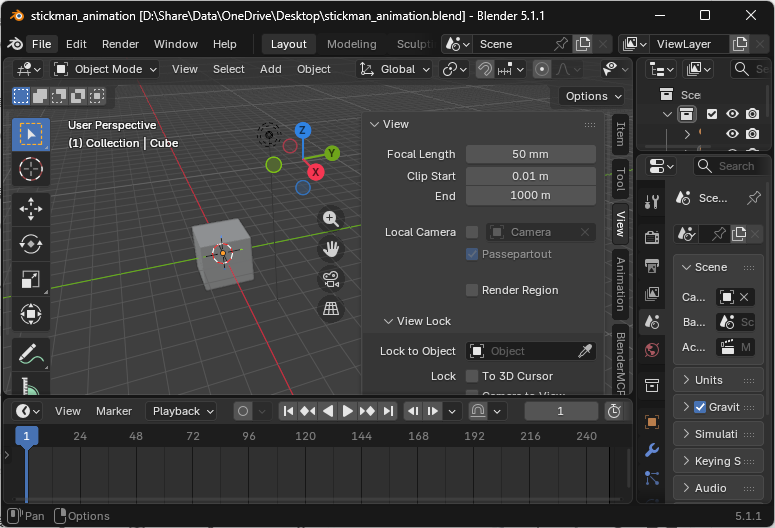Jump to the last frame
775x528 pixels.
pyautogui.click(x=388, y=411)
